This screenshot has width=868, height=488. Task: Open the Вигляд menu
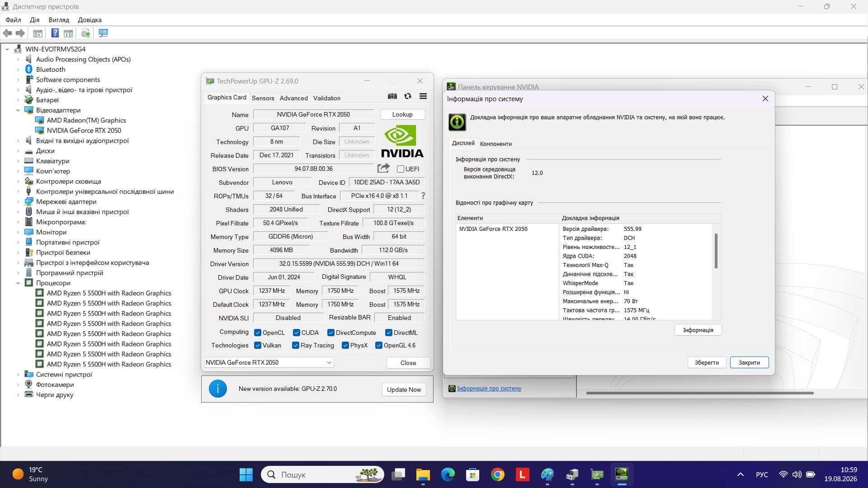[59, 20]
